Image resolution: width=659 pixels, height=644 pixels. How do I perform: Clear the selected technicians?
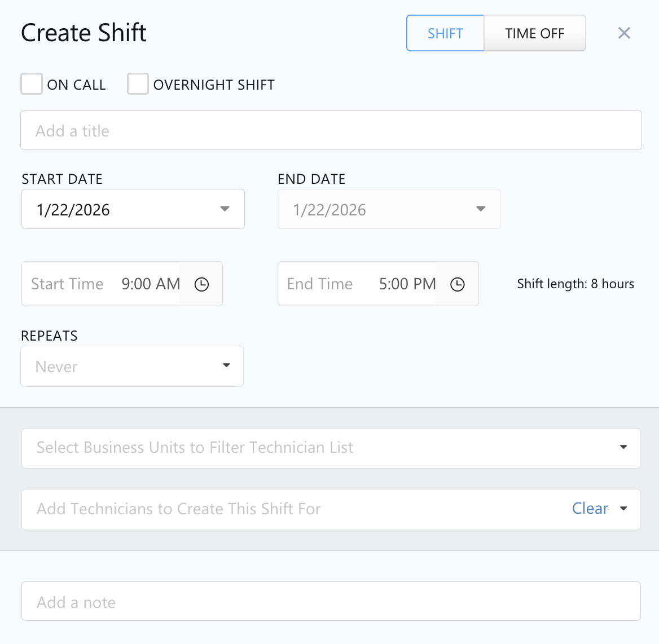coord(590,509)
